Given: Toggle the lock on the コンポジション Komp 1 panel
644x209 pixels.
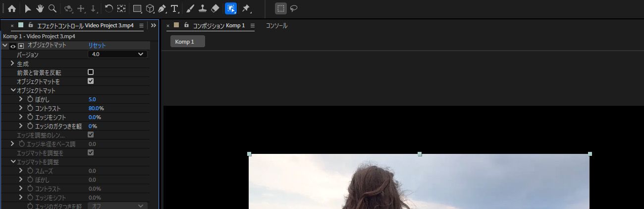Looking at the screenshot, I should (x=186, y=25).
